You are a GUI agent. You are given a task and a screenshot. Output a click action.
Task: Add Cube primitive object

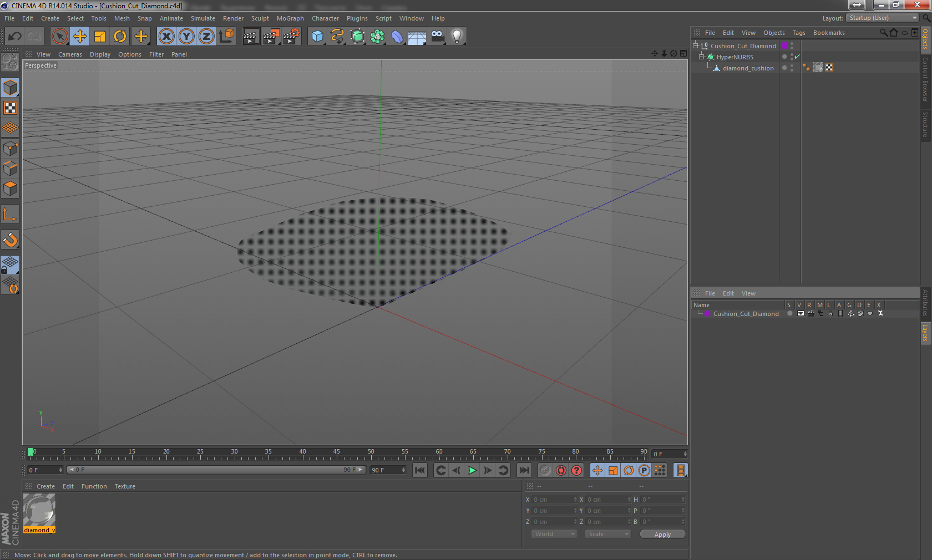(x=317, y=37)
